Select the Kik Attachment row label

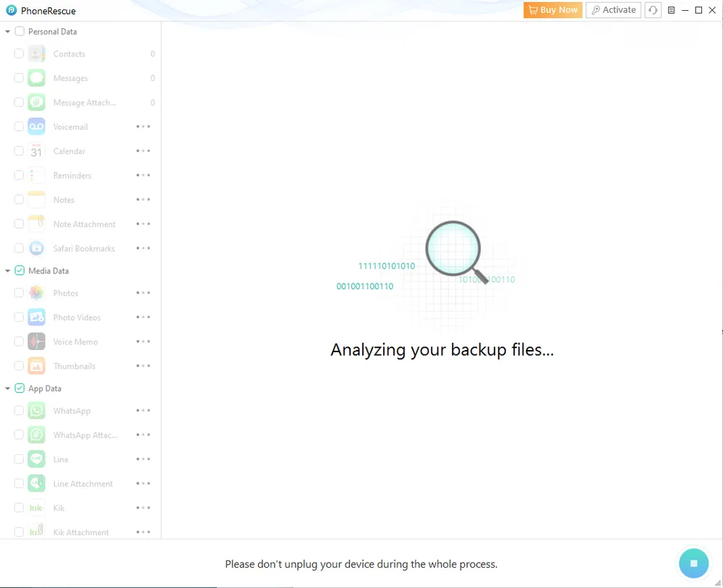pyautogui.click(x=81, y=532)
